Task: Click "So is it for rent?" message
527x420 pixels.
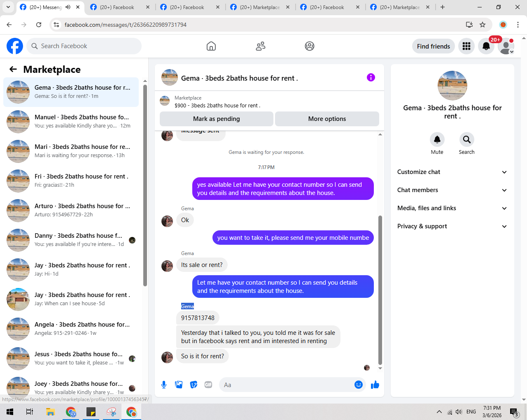Action: (x=203, y=356)
